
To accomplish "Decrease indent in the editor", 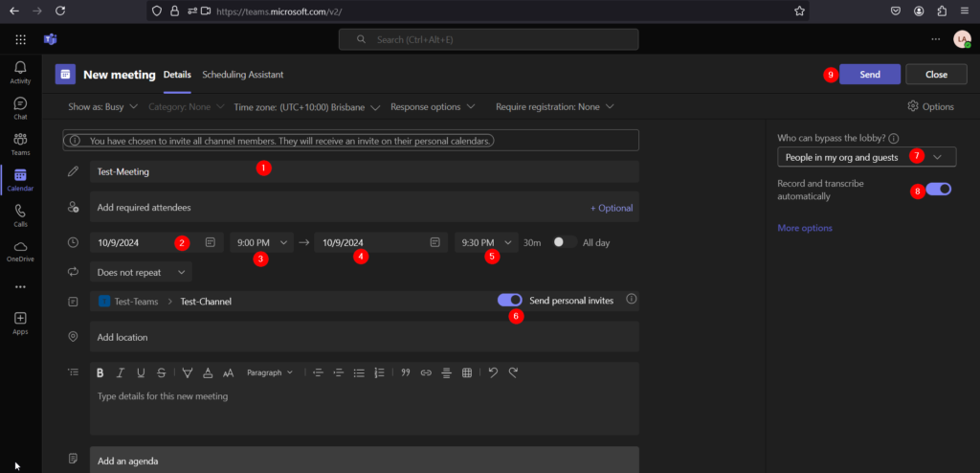I will point(318,372).
